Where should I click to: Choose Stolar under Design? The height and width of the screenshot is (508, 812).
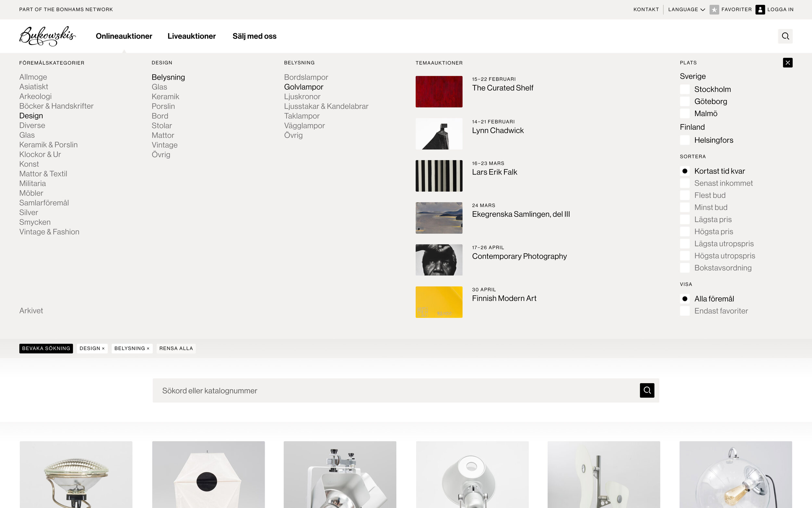(x=161, y=125)
